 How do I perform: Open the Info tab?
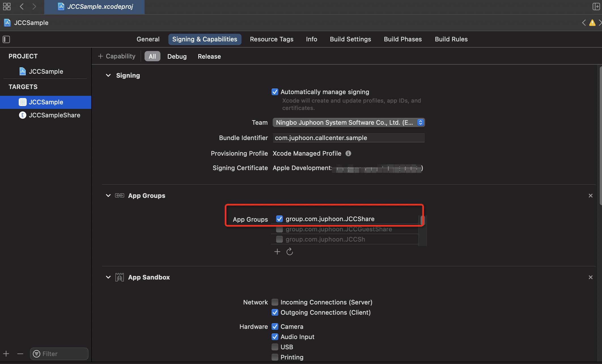[311, 39]
